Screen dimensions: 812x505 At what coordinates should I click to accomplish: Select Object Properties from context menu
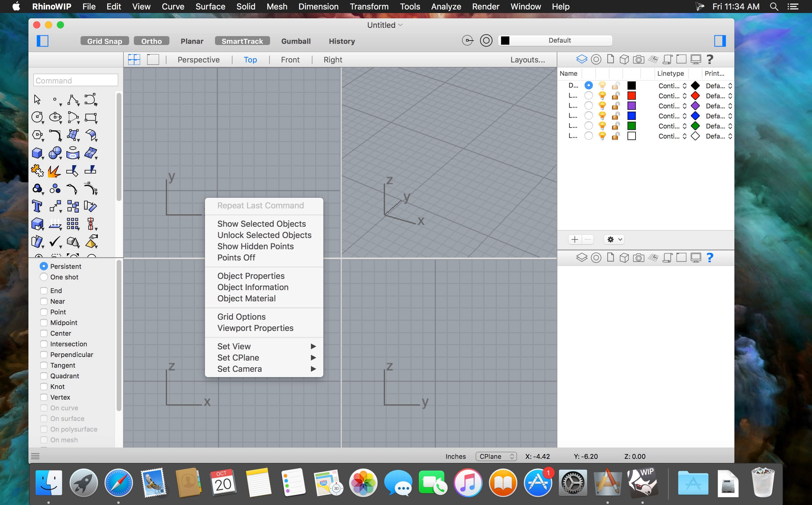point(250,276)
